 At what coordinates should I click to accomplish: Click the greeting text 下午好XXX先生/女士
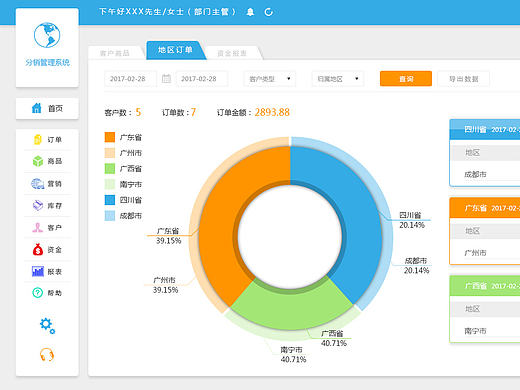pyautogui.click(x=141, y=12)
